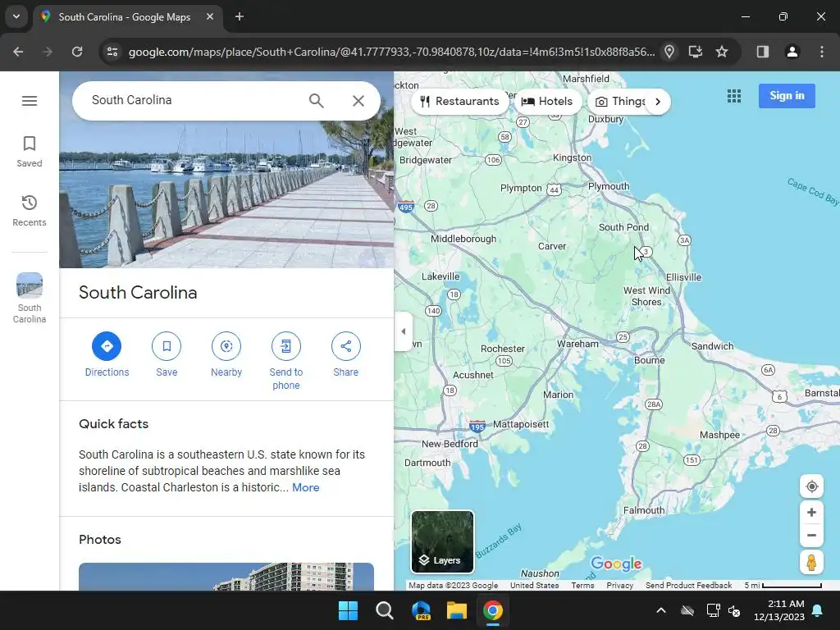The width and height of the screenshot is (840, 630).
Task: Get Directions to South Carolina
Action: 107,354
